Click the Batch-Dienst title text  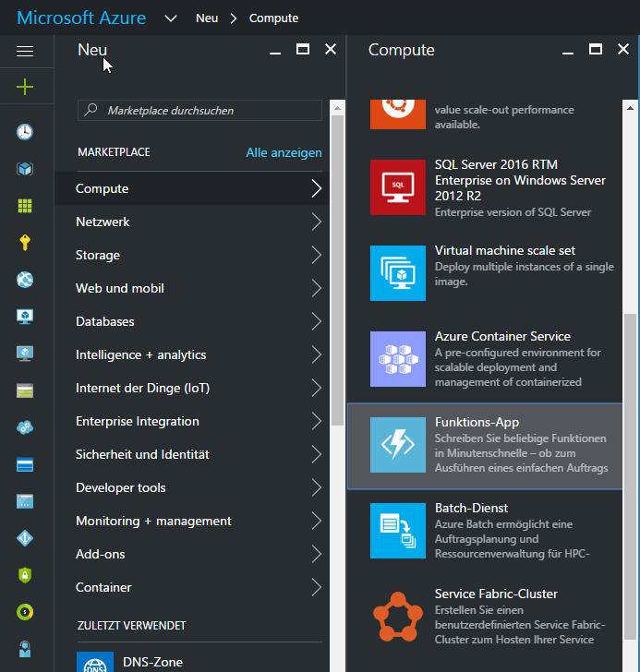(471, 508)
